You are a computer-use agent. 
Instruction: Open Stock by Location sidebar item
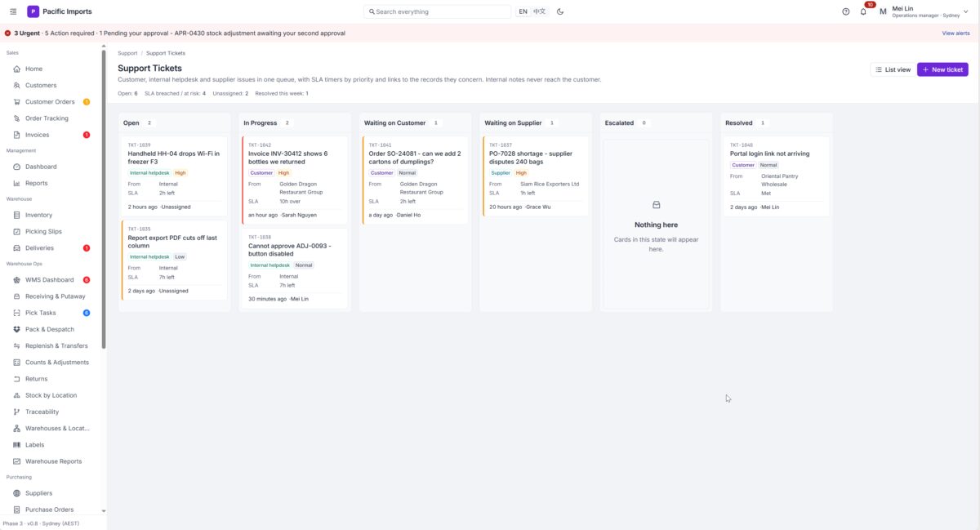tap(52, 395)
